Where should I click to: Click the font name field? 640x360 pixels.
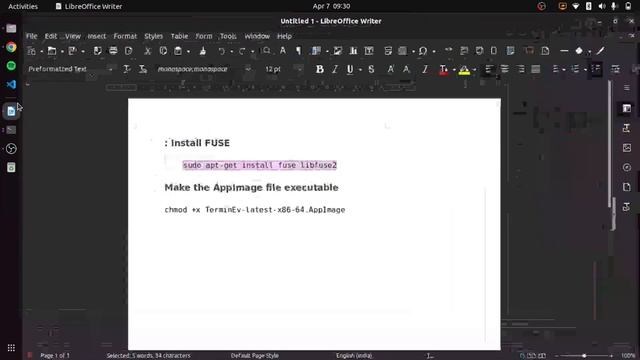[200, 69]
